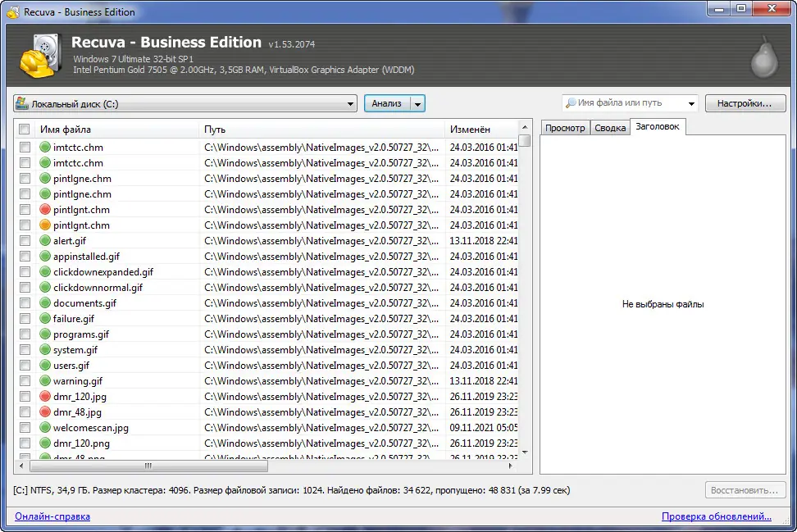Click green status dot for welcomescan.jpg
797x532 pixels.
tap(45, 427)
